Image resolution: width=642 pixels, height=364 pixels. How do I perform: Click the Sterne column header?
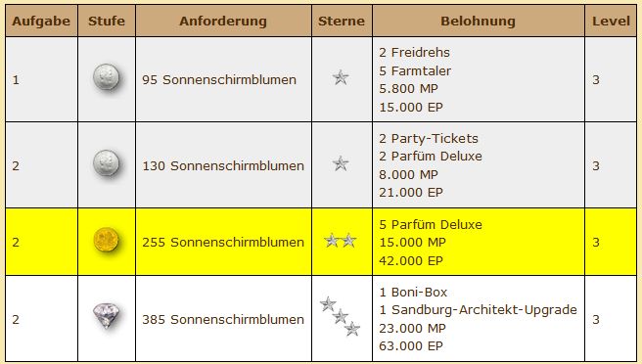342,21
